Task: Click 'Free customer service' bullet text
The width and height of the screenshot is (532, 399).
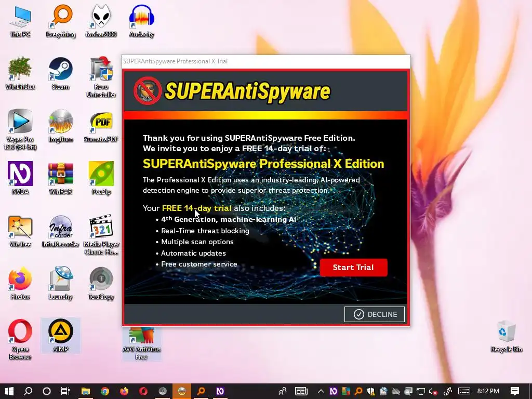Action: click(199, 264)
